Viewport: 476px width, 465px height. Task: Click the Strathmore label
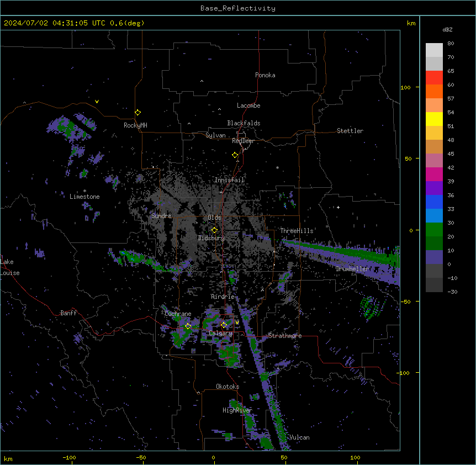pyautogui.click(x=285, y=336)
